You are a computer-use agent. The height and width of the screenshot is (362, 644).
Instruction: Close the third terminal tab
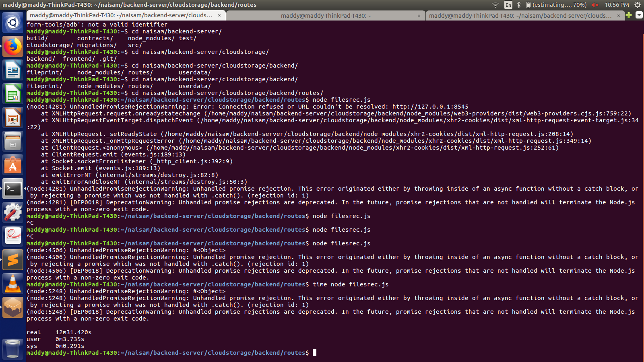619,15
